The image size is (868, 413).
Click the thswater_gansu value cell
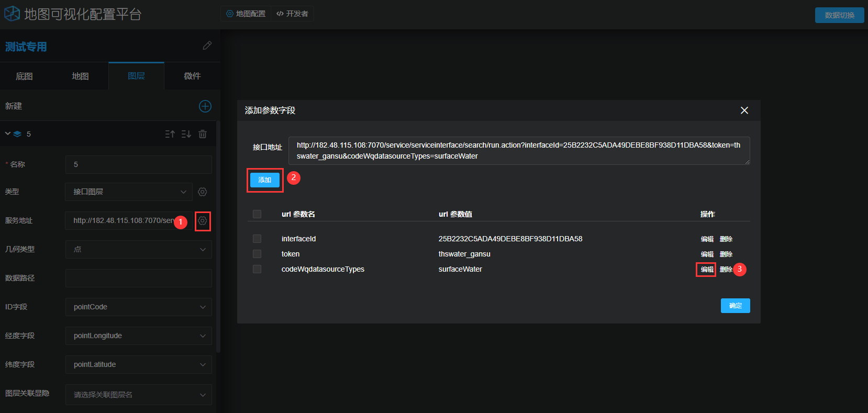(x=464, y=254)
